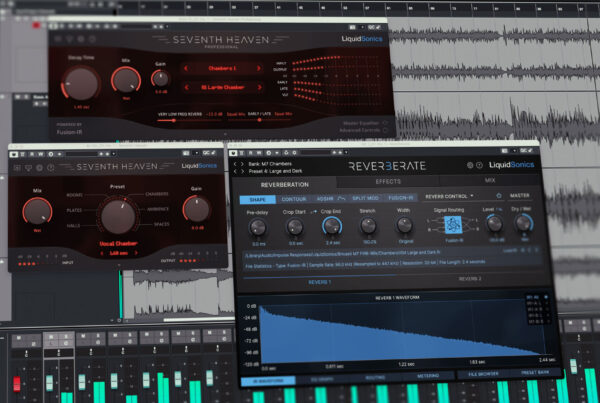This screenshot has width=600, height=403.
Task: Choose SPACES on Seventh Heaven preset dial
Action: click(x=161, y=224)
